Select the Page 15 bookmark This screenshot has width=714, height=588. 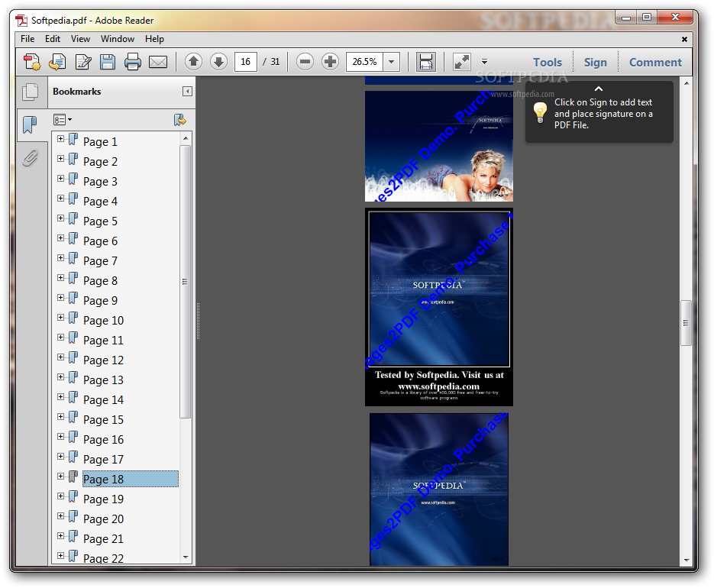pos(103,420)
